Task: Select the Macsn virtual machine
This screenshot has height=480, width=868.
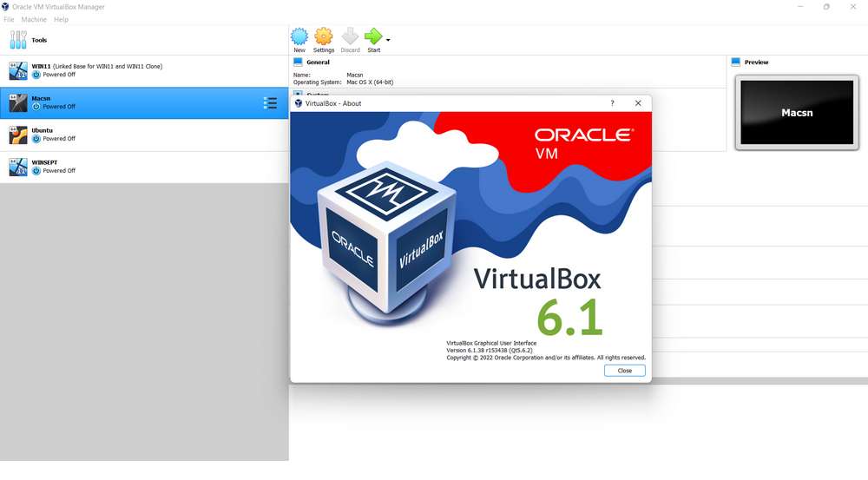Action: [144, 102]
